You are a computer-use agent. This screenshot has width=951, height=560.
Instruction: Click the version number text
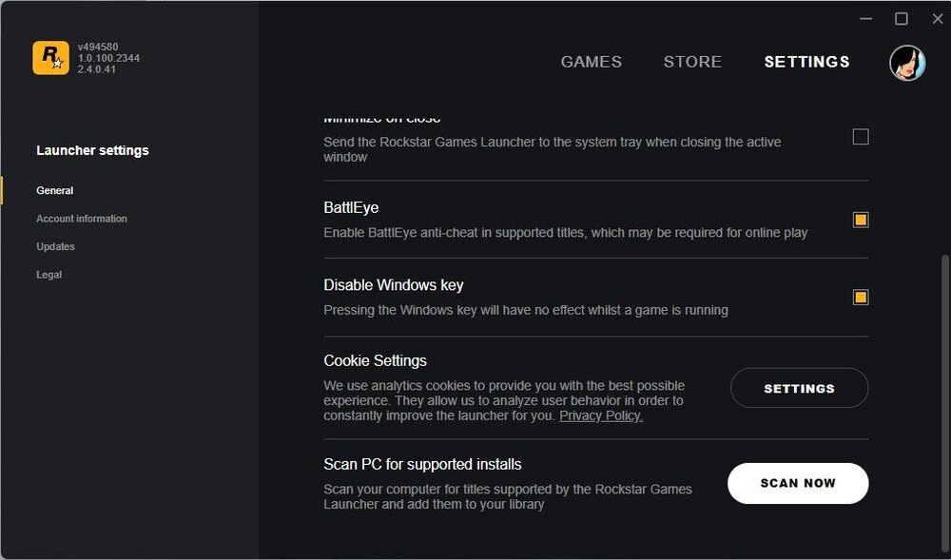(x=108, y=57)
